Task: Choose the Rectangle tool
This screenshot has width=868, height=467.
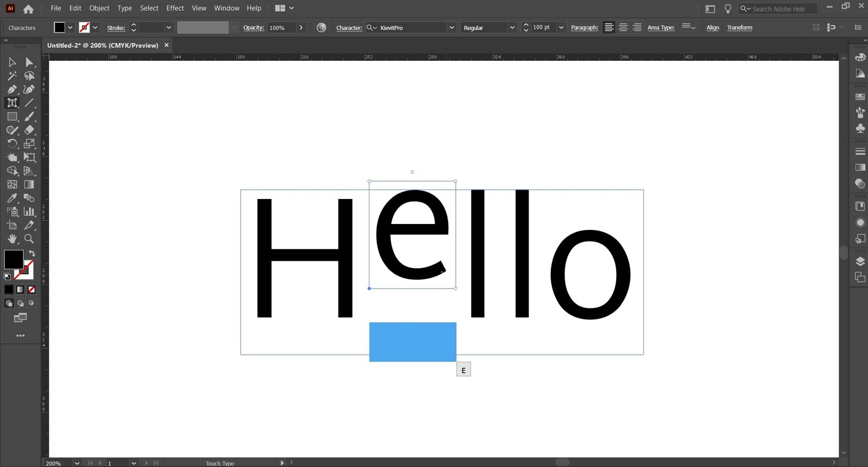Action: (12, 117)
